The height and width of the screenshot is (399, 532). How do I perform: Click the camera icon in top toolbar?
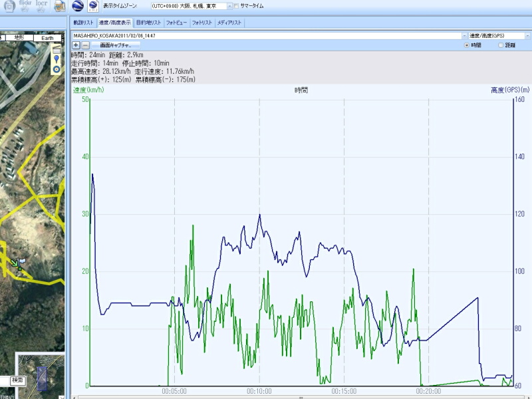pos(9,6)
